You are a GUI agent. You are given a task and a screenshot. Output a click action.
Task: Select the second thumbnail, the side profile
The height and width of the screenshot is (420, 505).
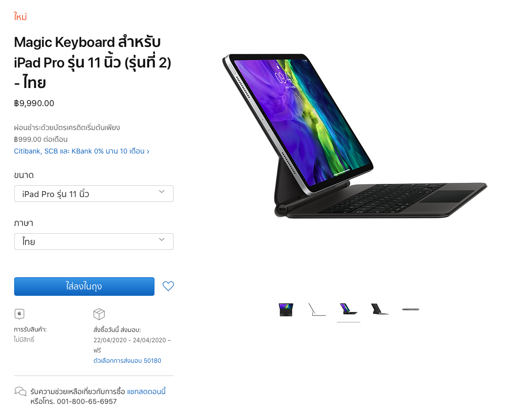[317, 309]
